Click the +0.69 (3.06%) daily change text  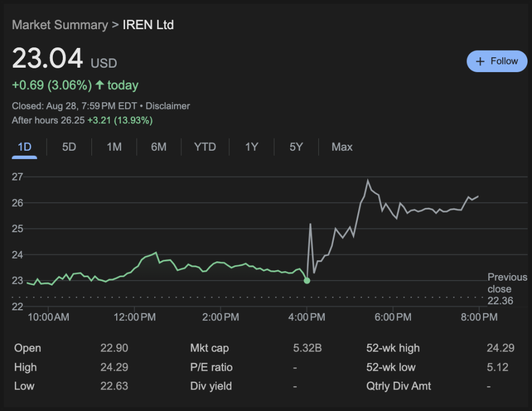(52, 85)
